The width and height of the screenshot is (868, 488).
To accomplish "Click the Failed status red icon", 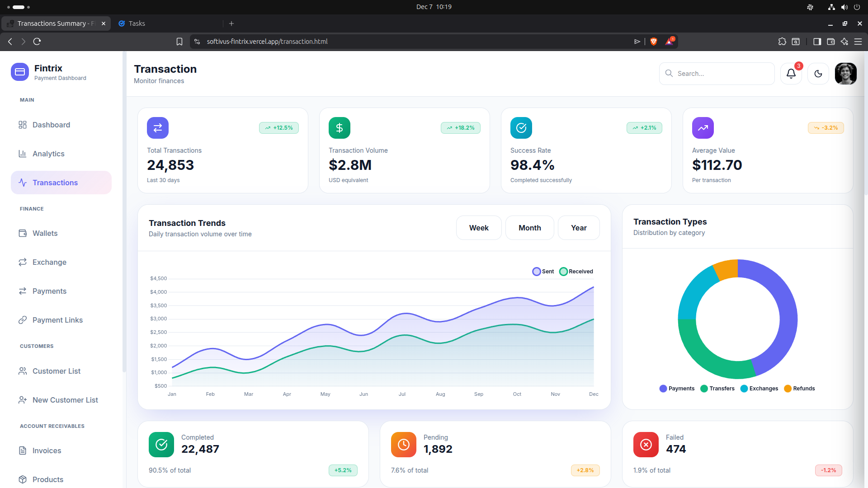I will pyautogui.click(x=646, y=445).
